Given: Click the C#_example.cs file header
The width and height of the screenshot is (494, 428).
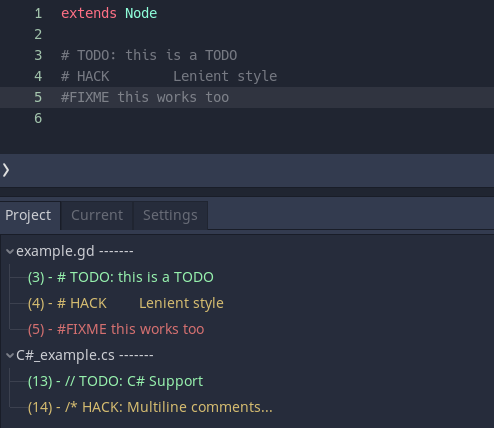Looking at the screenshot, I should [x=85, y=355].
